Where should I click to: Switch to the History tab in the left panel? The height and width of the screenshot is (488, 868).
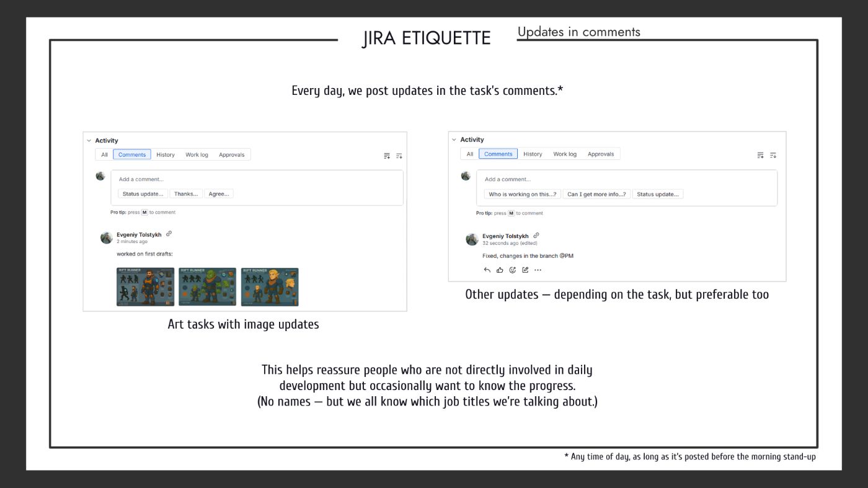[166, 154]
